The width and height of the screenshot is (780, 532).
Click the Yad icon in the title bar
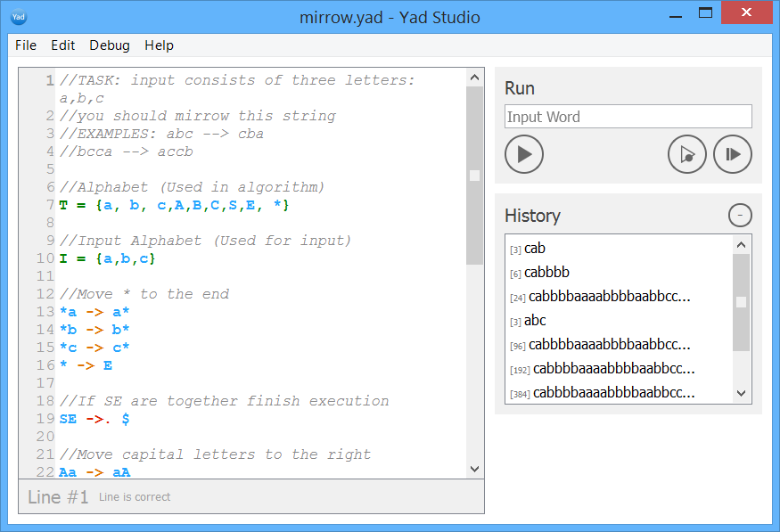click(18, 16)
